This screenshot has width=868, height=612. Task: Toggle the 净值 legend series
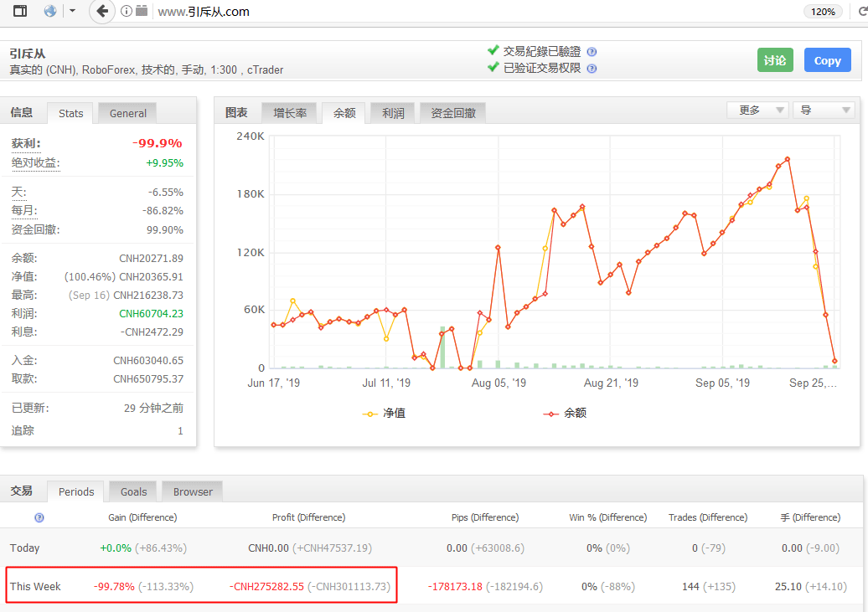[x=385, y=414]
